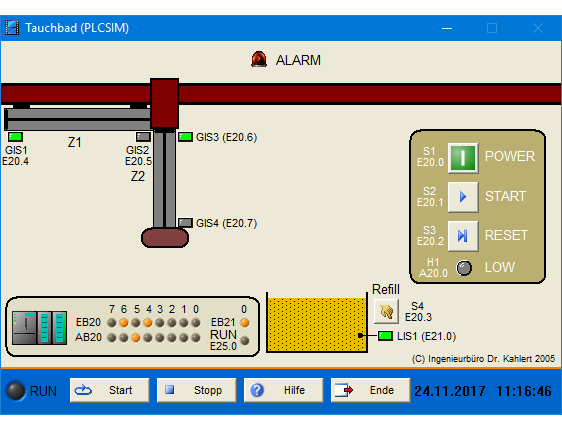
Task: Click the red ALARM beacon lamp
Action: (259, 59)
